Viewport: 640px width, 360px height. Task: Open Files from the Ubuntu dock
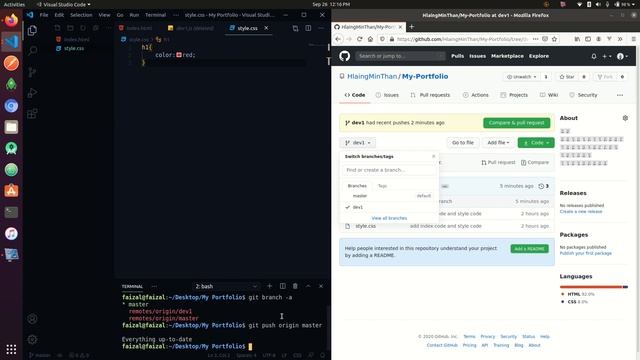pos(11,127)
